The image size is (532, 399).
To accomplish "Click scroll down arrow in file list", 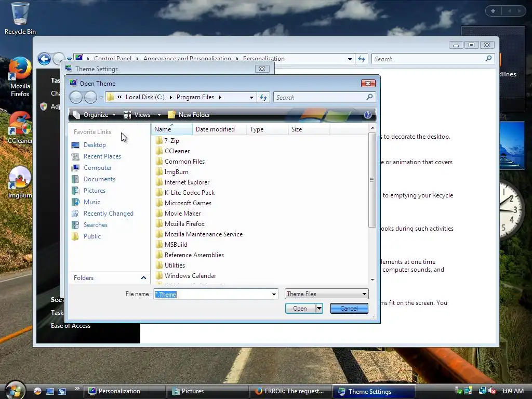I will 373,280.
